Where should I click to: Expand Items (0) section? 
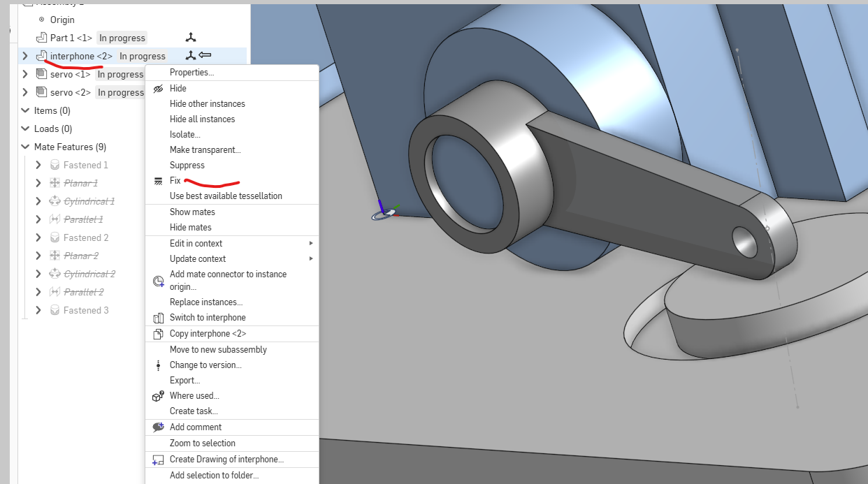[x=25, y=110]
